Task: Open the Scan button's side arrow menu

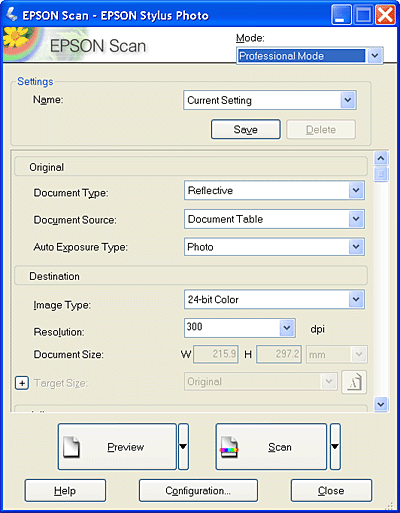Action: 335,447
